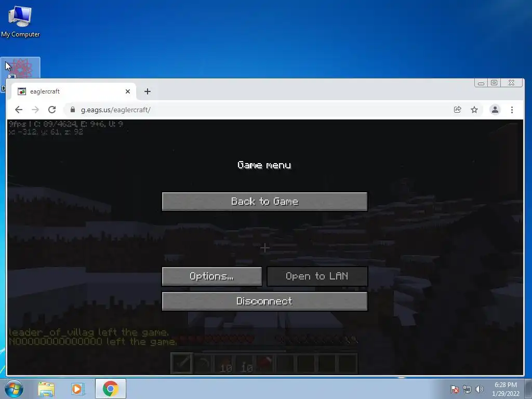532x399 pixels.
Task: Open the Chrome profile avatar
Action: point(495,110)
